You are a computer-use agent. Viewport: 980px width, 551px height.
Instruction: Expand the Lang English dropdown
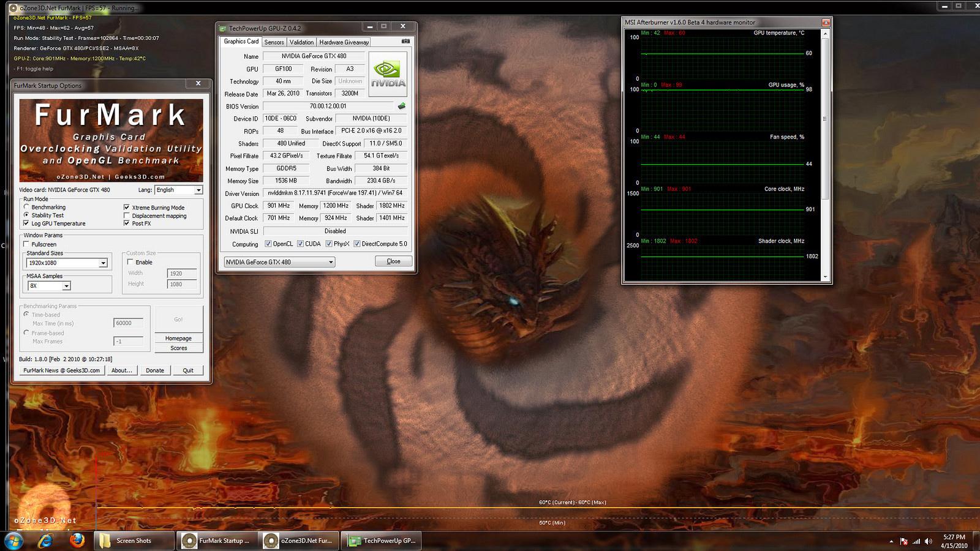(198, 190)
